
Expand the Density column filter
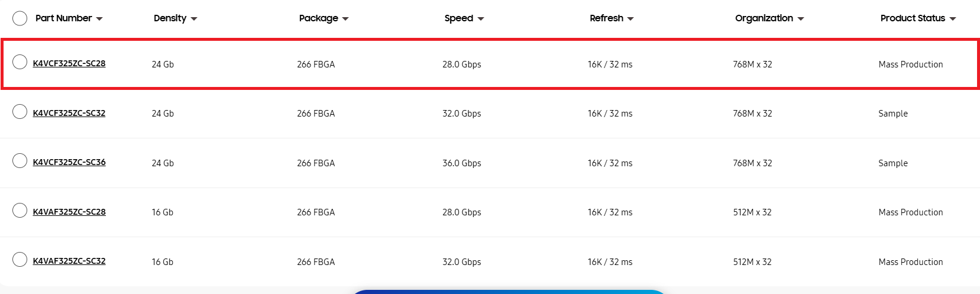175,18
